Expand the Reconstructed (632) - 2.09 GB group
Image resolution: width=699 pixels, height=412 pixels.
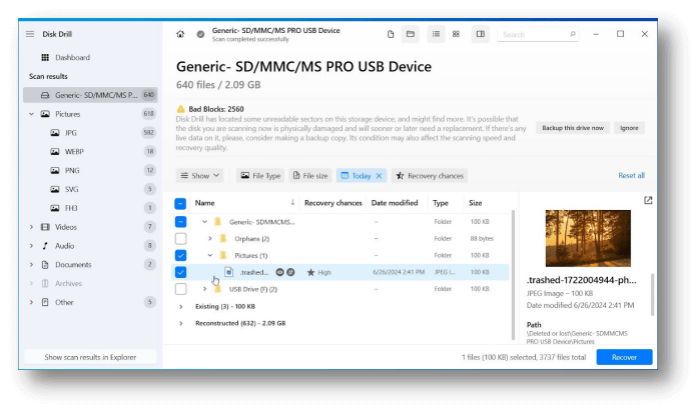[x=181, y=323]
